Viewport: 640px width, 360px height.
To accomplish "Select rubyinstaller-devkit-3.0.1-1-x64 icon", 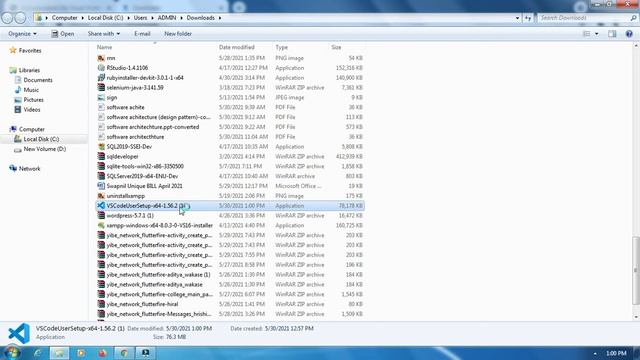I will 101,78.
